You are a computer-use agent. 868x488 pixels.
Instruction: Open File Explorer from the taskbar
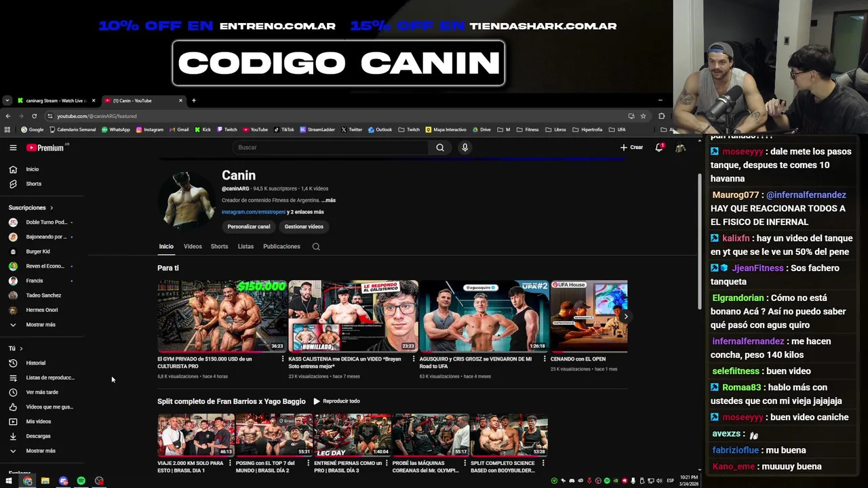coord(45,481)
